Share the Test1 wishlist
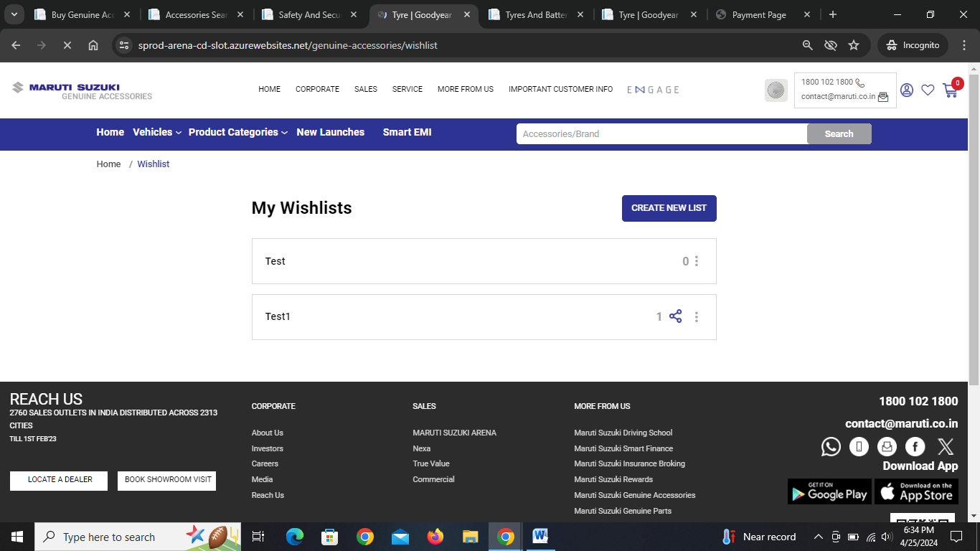 tap(676, 316)
